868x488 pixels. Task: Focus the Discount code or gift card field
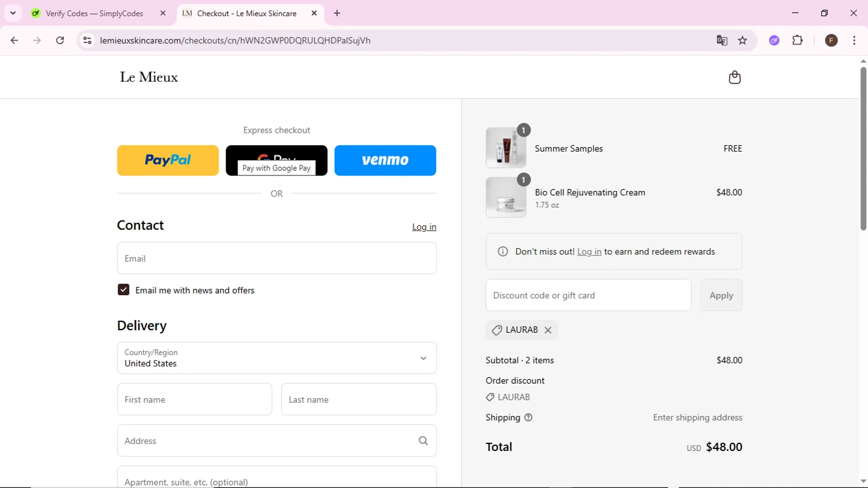coord(589,295)
